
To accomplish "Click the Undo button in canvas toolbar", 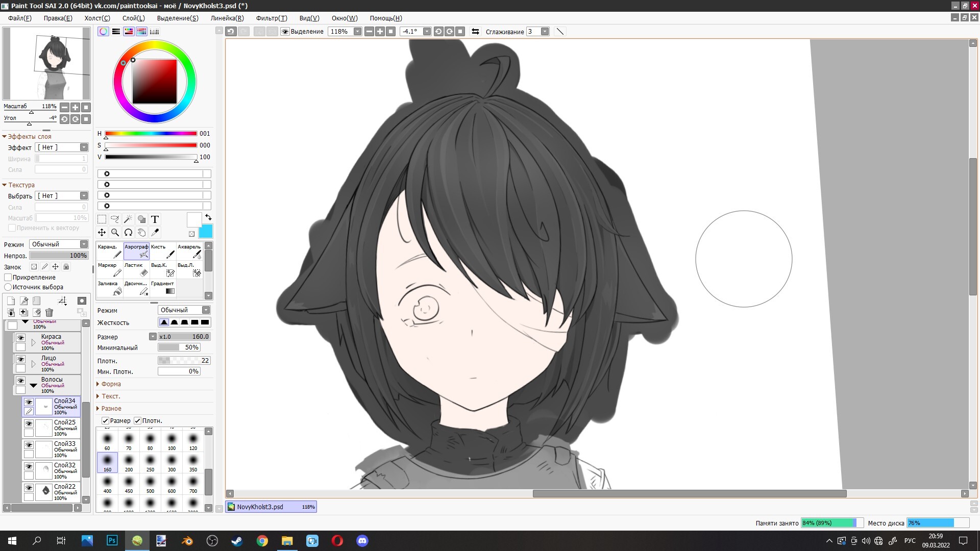I will (x=231, y=32).
